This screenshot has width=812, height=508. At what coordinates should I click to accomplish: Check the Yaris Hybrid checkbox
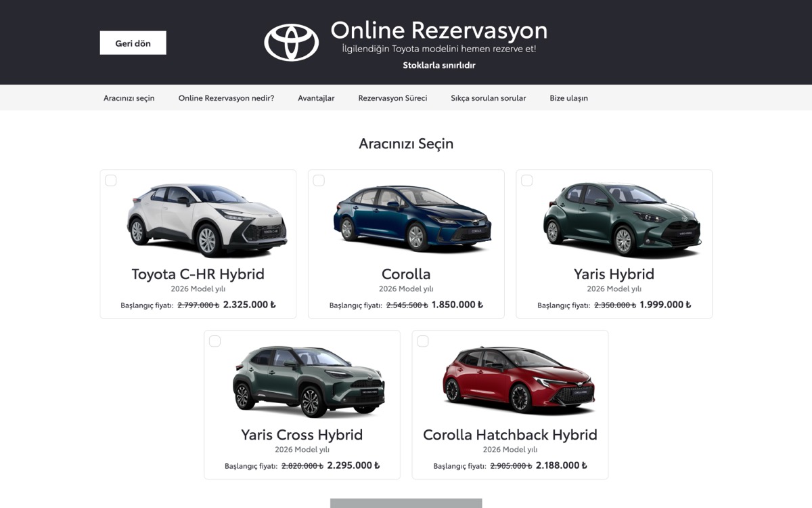pos(527,180)
